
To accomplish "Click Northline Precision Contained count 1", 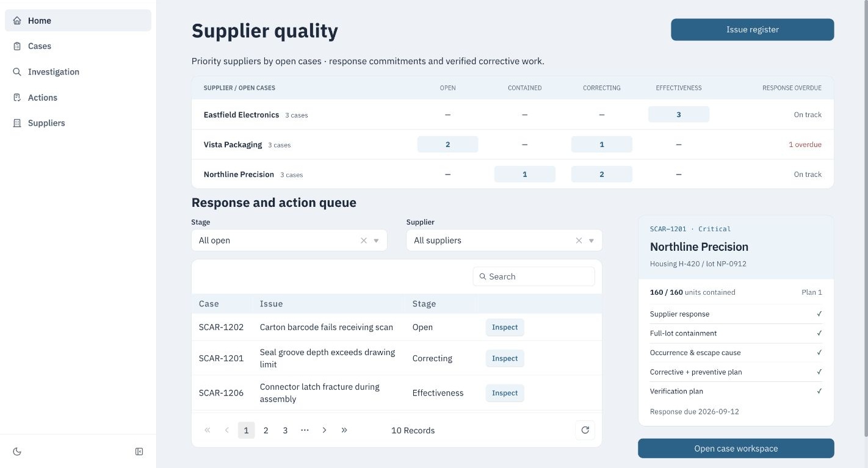I will click(x=525, y=175).
